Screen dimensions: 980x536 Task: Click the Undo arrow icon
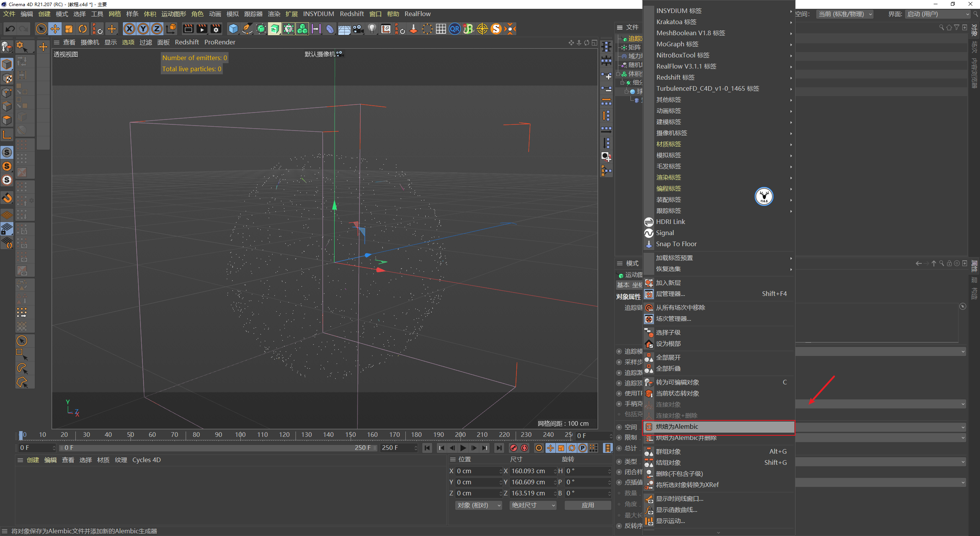tap(10, 29)
